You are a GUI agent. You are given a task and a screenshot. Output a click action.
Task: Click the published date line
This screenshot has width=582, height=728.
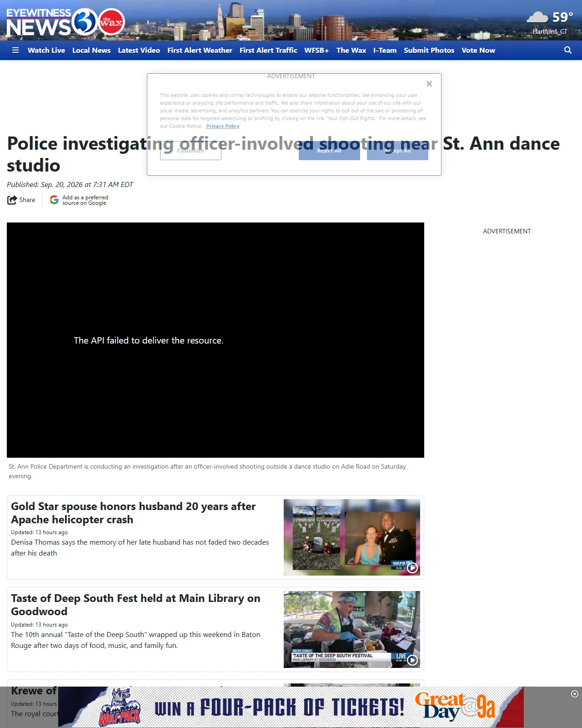(x=70, y=184)
